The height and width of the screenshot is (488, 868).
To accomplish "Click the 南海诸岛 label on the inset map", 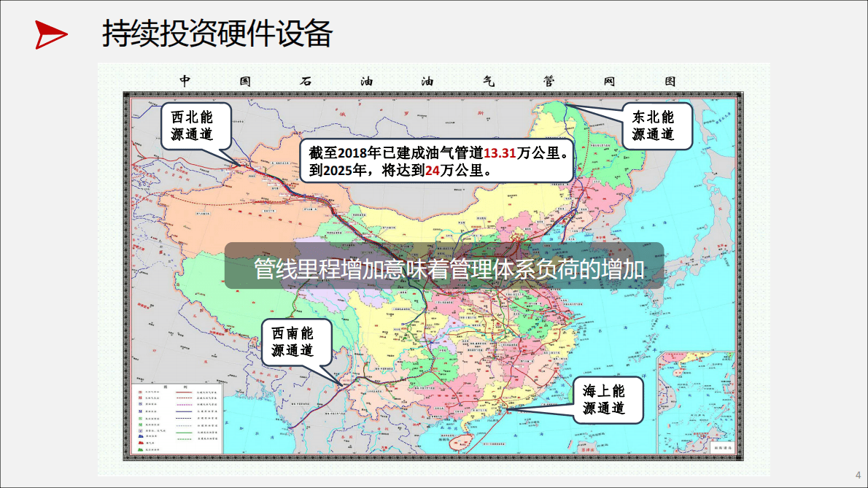I will click(x=724, y=447).
